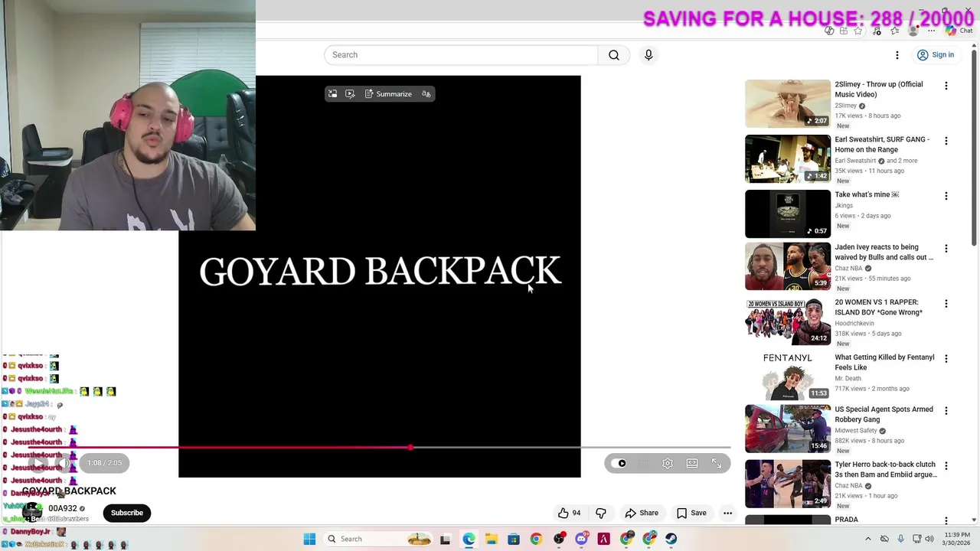The height and width of the screenshot is (551, 980).
Task: Add page to favorites with star icon
Action: (x=858, y=31)
